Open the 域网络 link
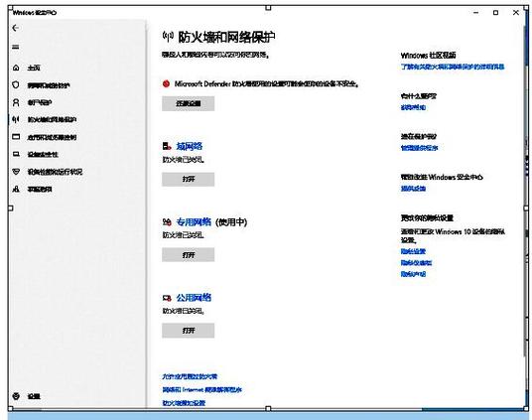Screen dimensions: 532x420 190,146
